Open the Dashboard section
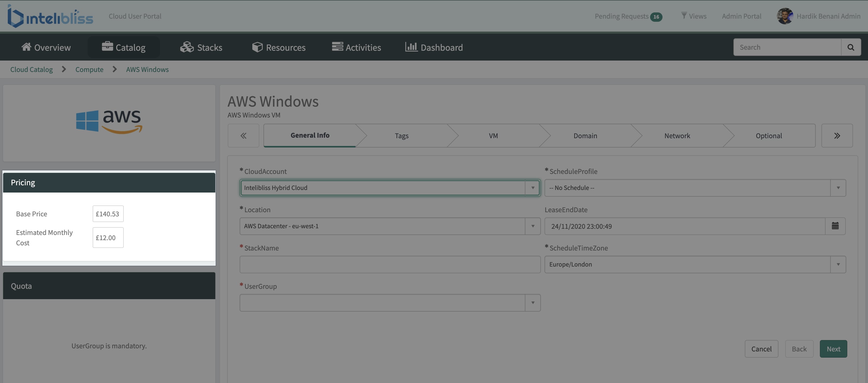 [434, 47]
